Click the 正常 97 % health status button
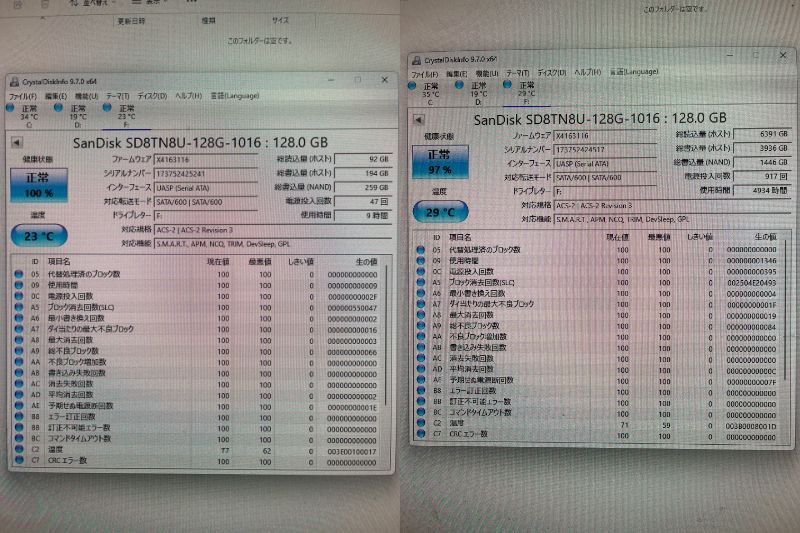800x533 pixels. 440,162
